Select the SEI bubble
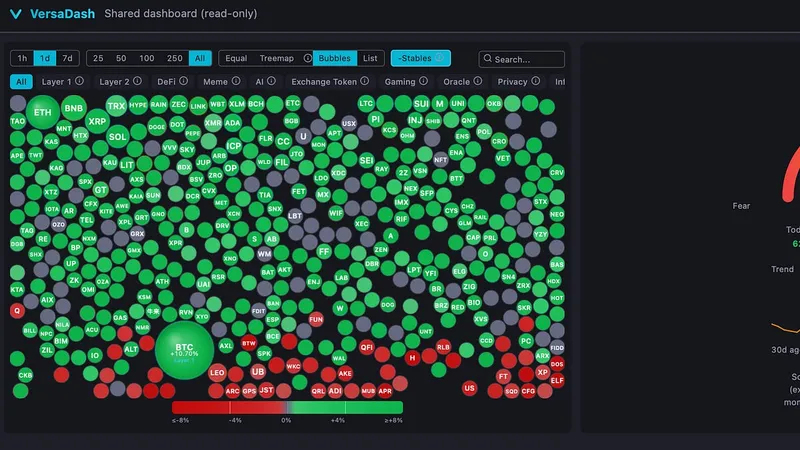 366,160
